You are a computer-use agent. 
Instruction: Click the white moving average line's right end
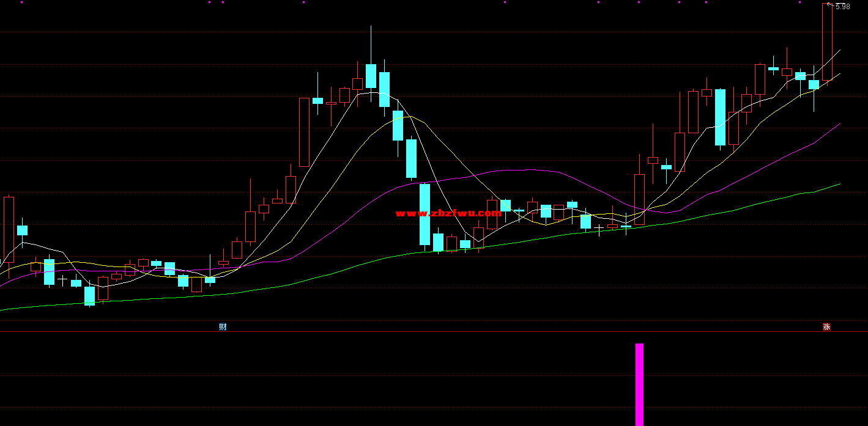[839, 51]
